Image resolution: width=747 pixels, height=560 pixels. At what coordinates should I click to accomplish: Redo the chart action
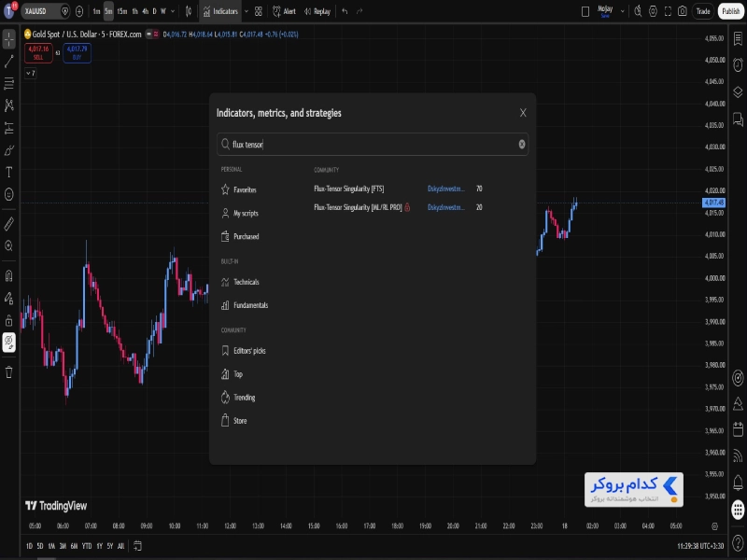point(359,11)
